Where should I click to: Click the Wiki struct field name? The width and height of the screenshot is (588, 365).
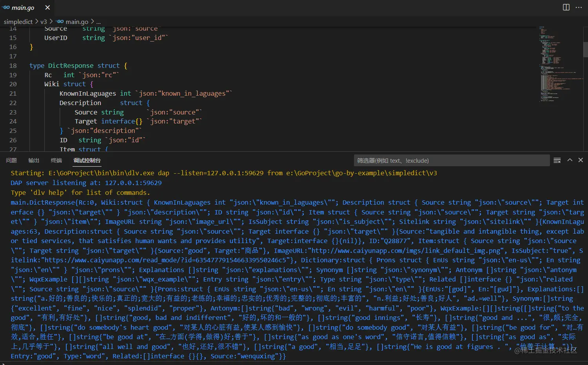coord(52,84)
